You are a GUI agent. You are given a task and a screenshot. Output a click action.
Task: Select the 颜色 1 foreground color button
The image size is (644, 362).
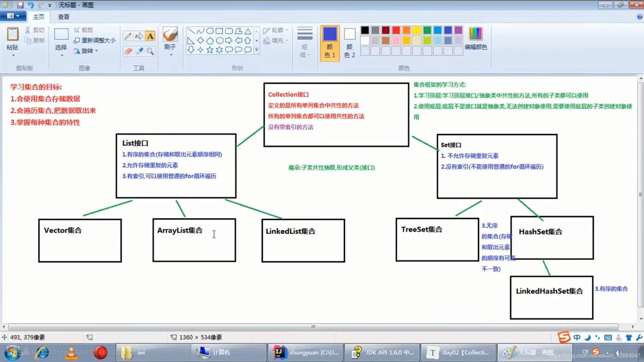330,43
